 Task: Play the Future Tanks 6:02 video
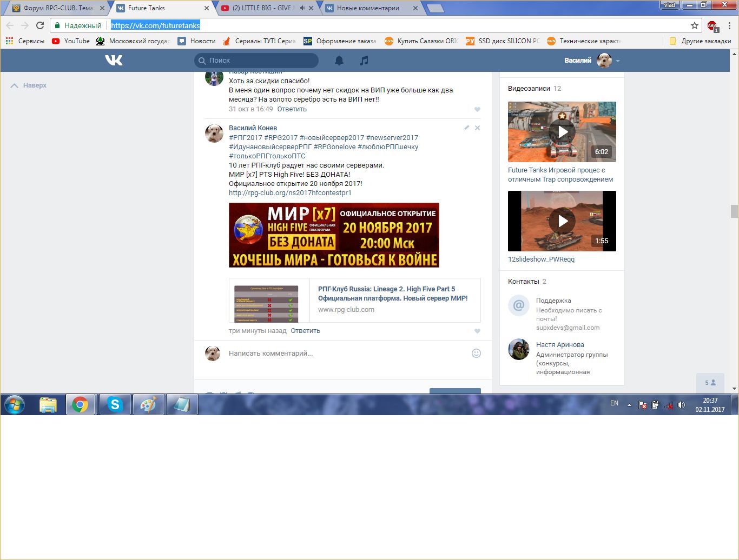tap(562, 132)
